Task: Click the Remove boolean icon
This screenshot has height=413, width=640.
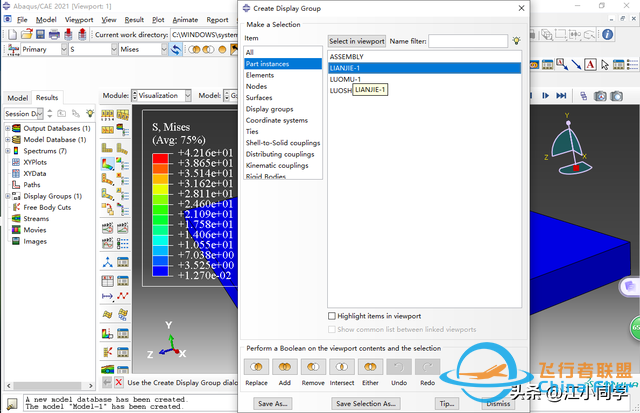Action: click(313, 368)
